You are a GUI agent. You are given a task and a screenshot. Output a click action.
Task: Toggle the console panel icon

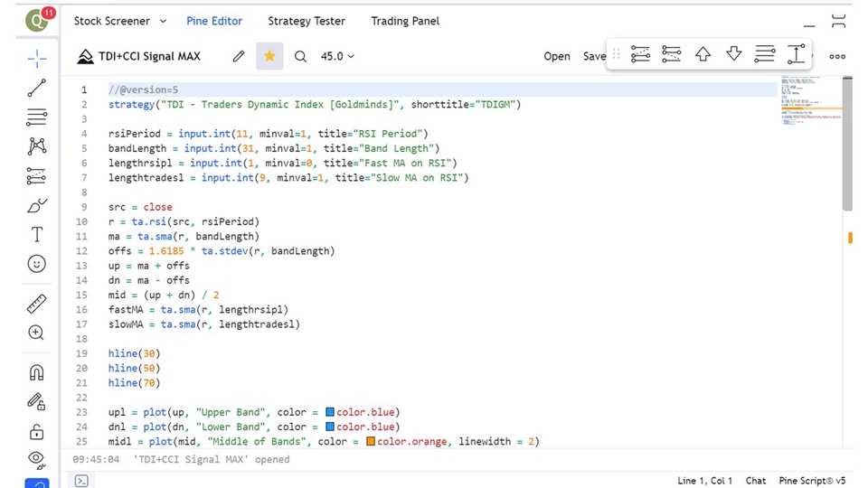tap(81, 481)
